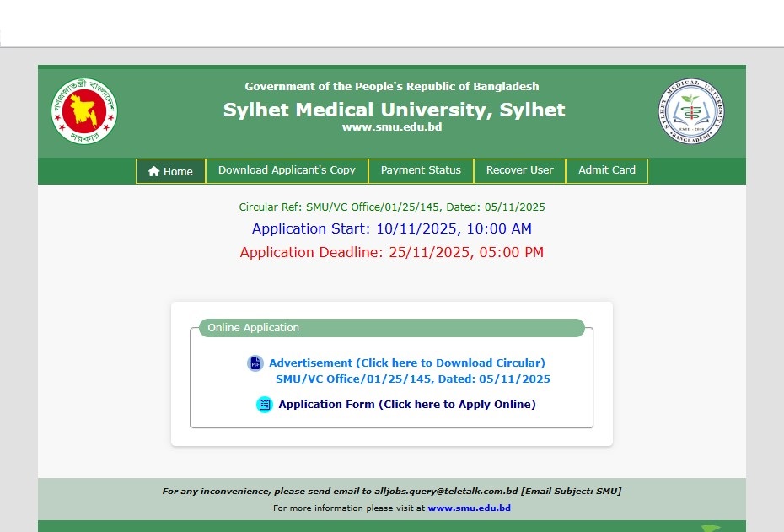
Task: Click the PDF icon beside Advertisement
Action: coord(255,363)
